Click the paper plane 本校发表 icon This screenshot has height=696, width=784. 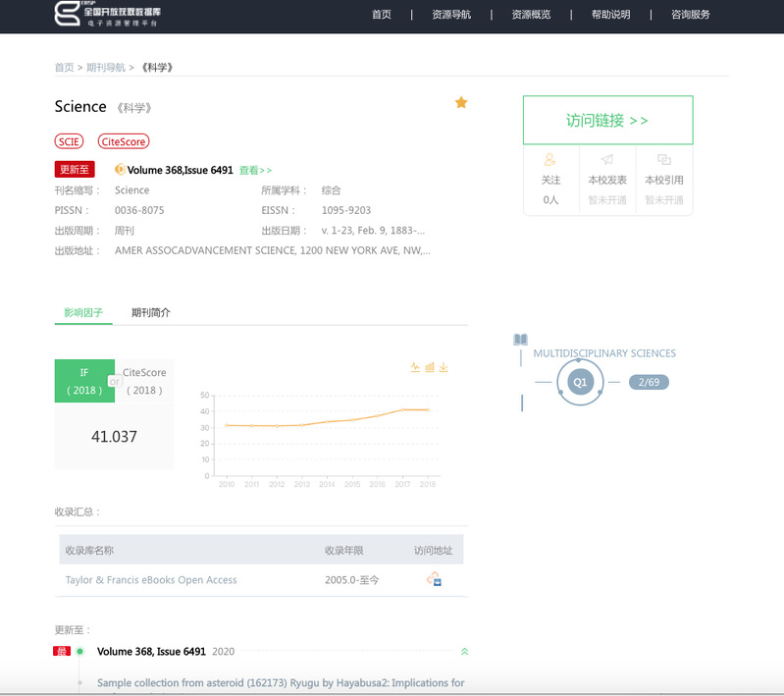tap(607, 159)
